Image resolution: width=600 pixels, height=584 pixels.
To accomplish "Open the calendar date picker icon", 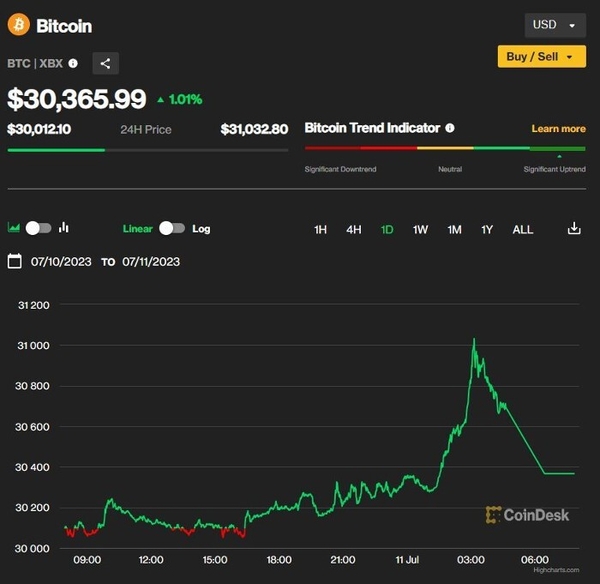I will point(15,261).
